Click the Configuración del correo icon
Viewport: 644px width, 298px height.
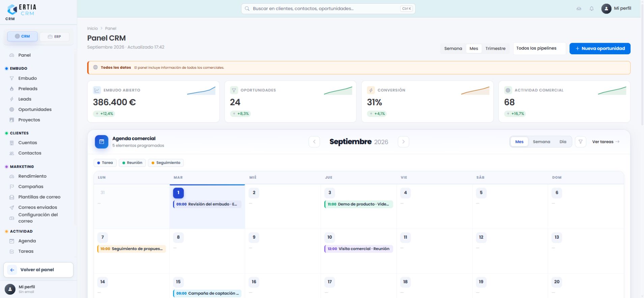tap(12, 218)
